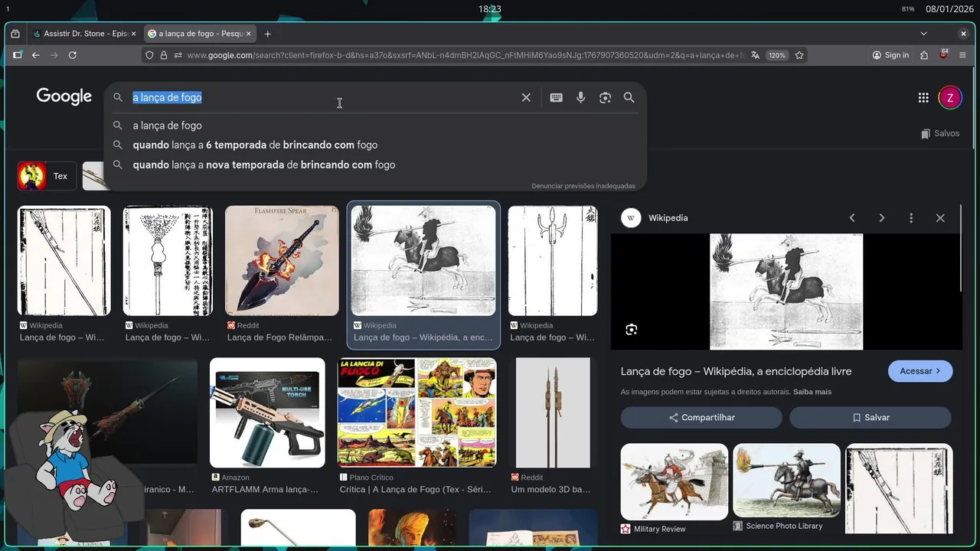Open ARTFLAMM Amazon torch thumbnail
Image resolution: width=980 pixels, height=551 pixels.
(267, 413)
